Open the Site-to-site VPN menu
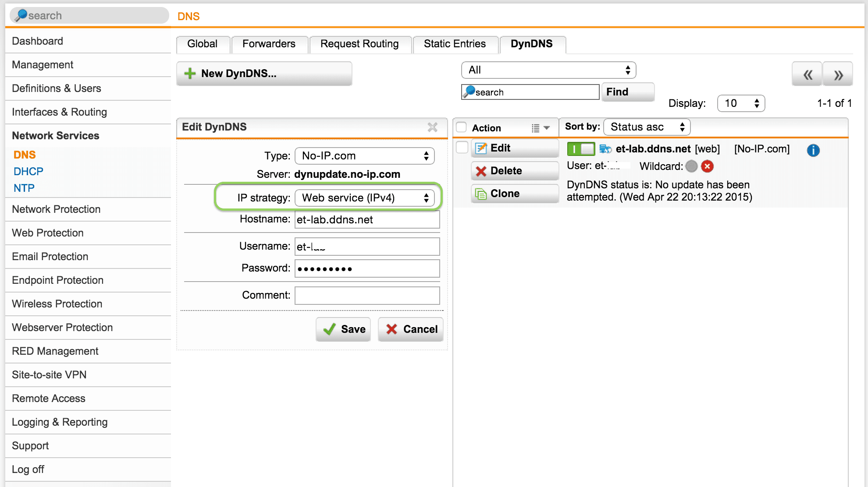Viewport: 868px width, 487px height. pos(88,375)
